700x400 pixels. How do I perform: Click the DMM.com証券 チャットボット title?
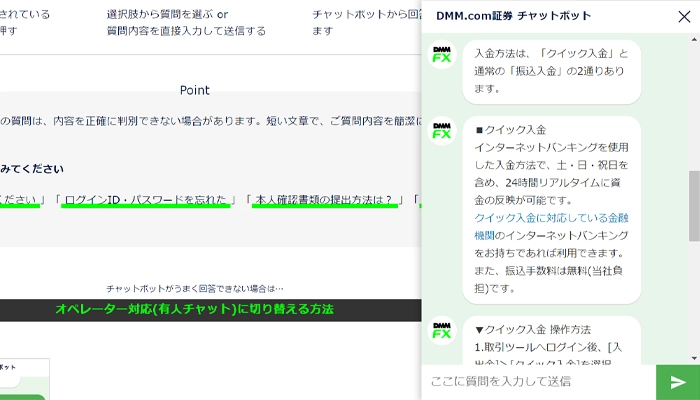(x=513, y=16)
